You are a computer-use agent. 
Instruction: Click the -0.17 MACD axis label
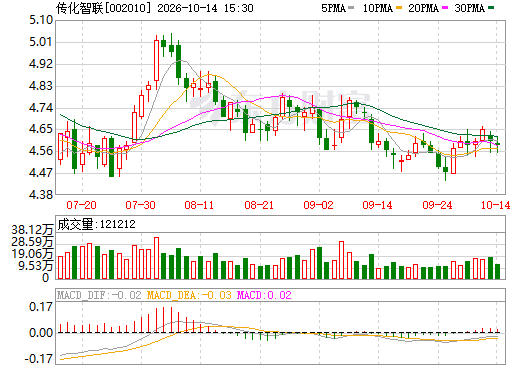click(x=39, y=359)
